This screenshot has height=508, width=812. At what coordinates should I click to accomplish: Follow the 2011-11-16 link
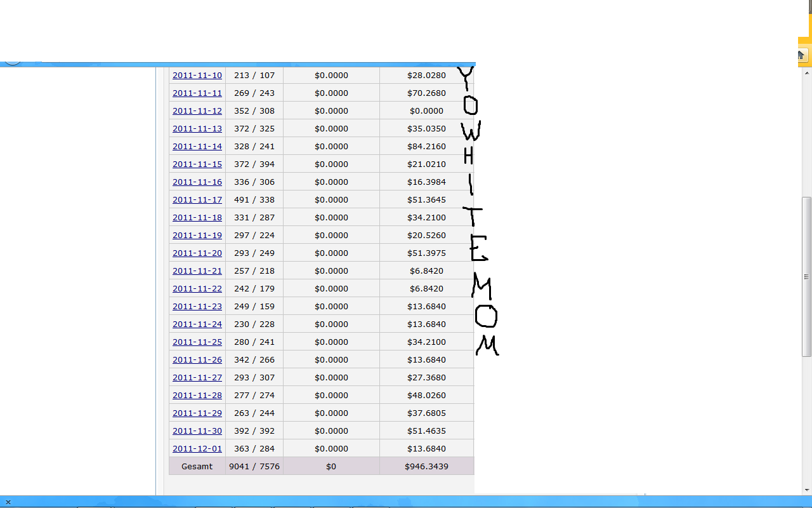pyautogui.click(x=197, y=182)
